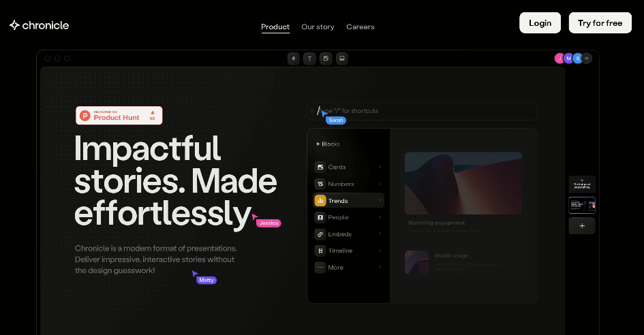Click the layout block toolbar icon
644x335 pixels.
coord(342,59)
